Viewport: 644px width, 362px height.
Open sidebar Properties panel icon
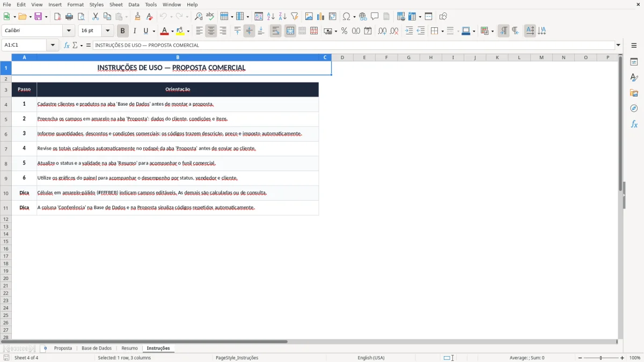[x=634, y=62]
